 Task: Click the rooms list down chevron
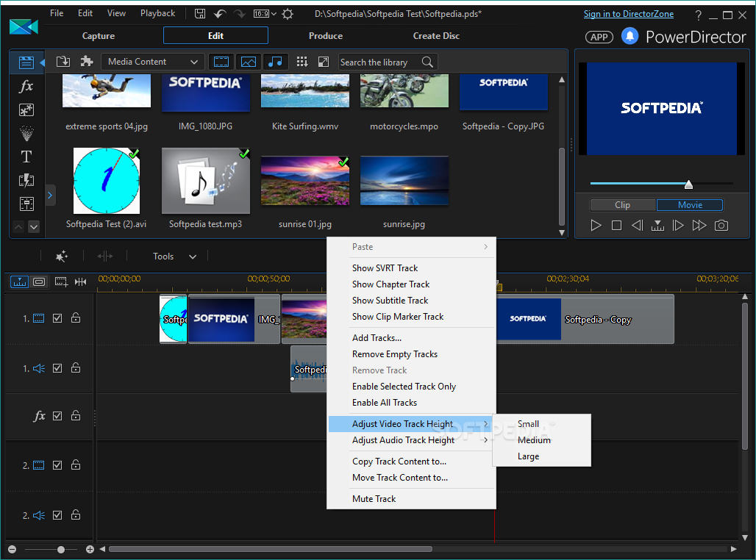(34, 226)
